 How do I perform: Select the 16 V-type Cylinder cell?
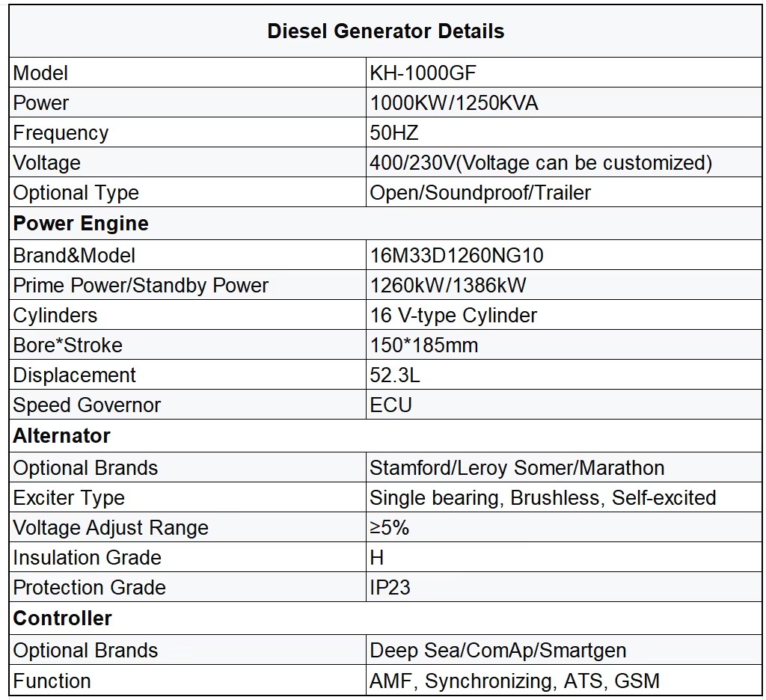(564, 315)
